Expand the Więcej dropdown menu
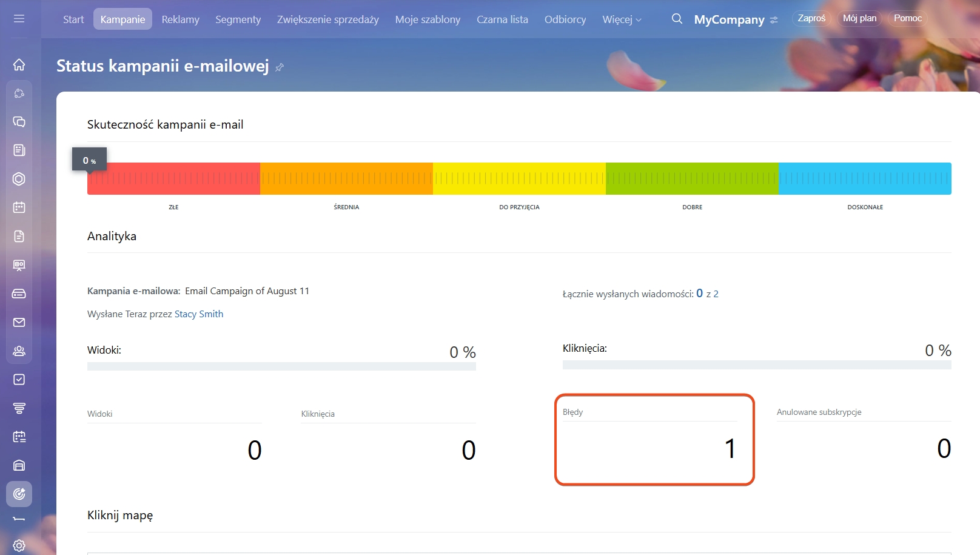Screen dimensions: 980x555 coord(622,19)
